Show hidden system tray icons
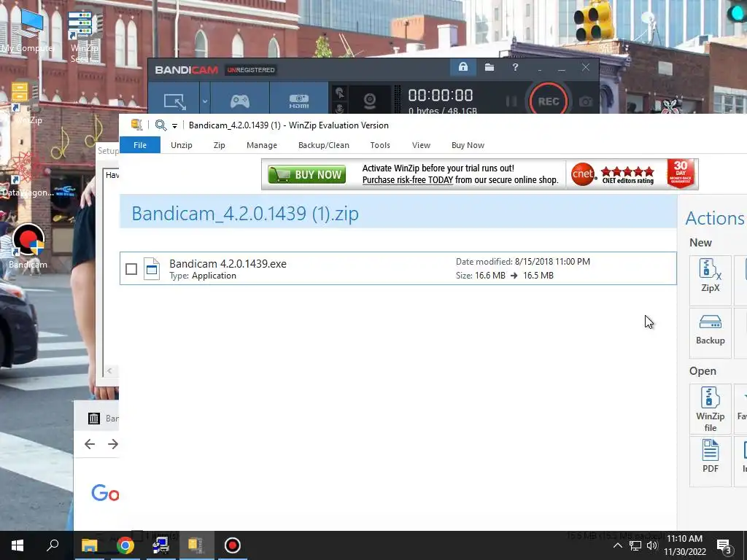The width and height of the screenshot is (747, 560). click(617, 545)
